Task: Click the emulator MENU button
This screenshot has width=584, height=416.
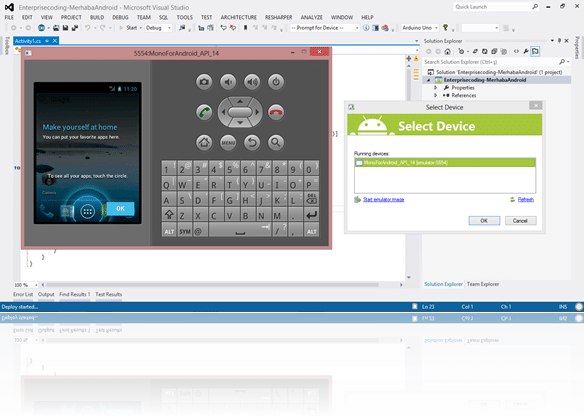Action: (228, 142)
